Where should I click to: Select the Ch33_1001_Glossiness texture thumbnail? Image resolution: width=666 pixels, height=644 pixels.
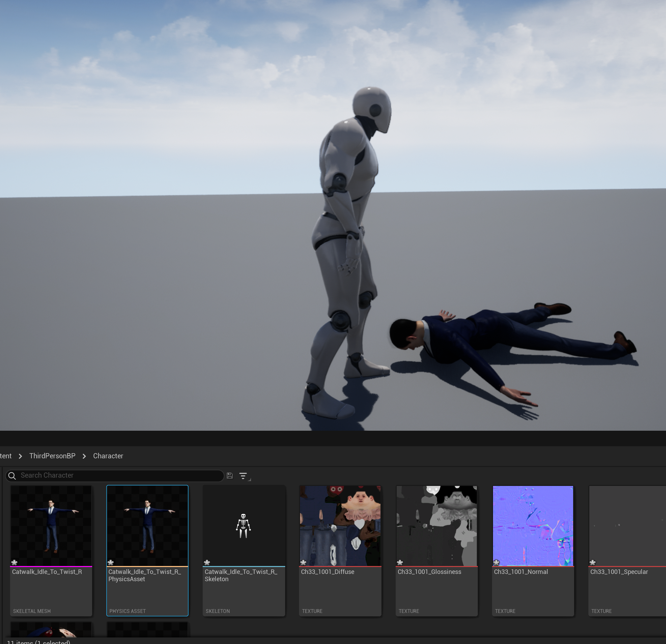[436, 526]
